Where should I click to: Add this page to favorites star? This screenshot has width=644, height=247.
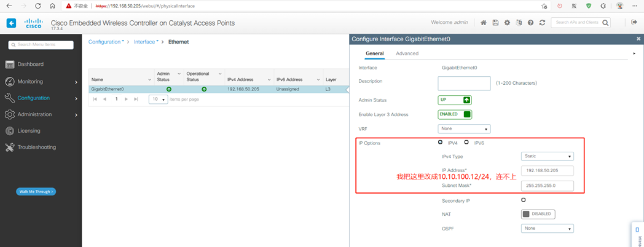(x=544, y=6)
